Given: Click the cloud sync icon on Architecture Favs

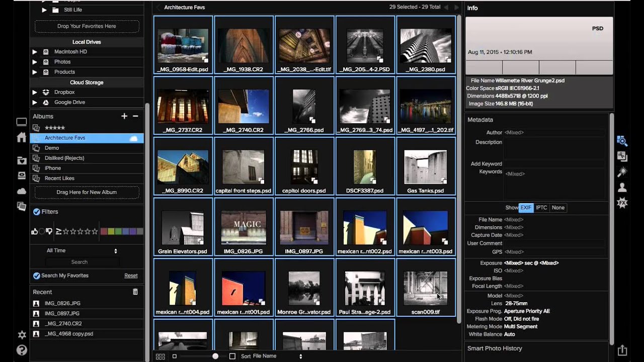Looking at the screenshot, I should 134,138.
